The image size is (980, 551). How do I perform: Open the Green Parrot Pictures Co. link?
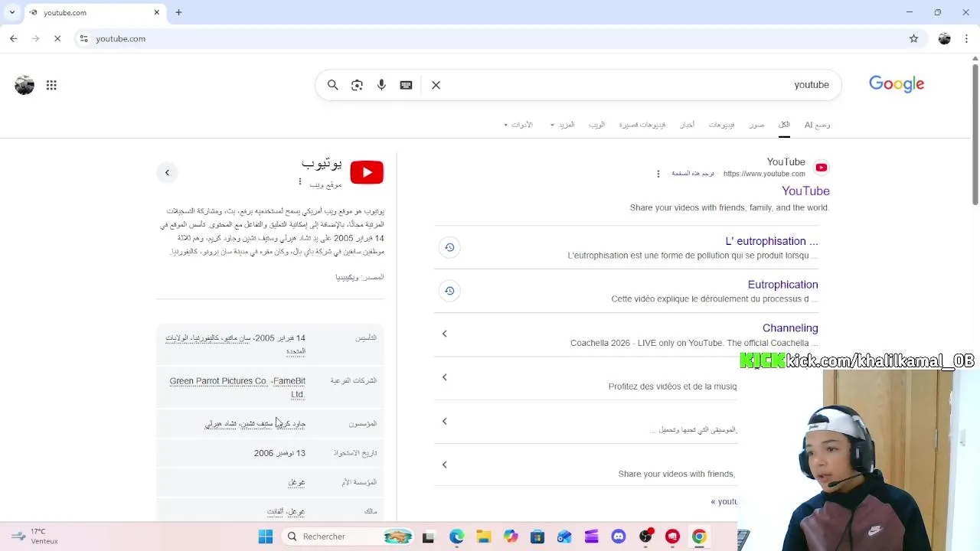[218, 381]
